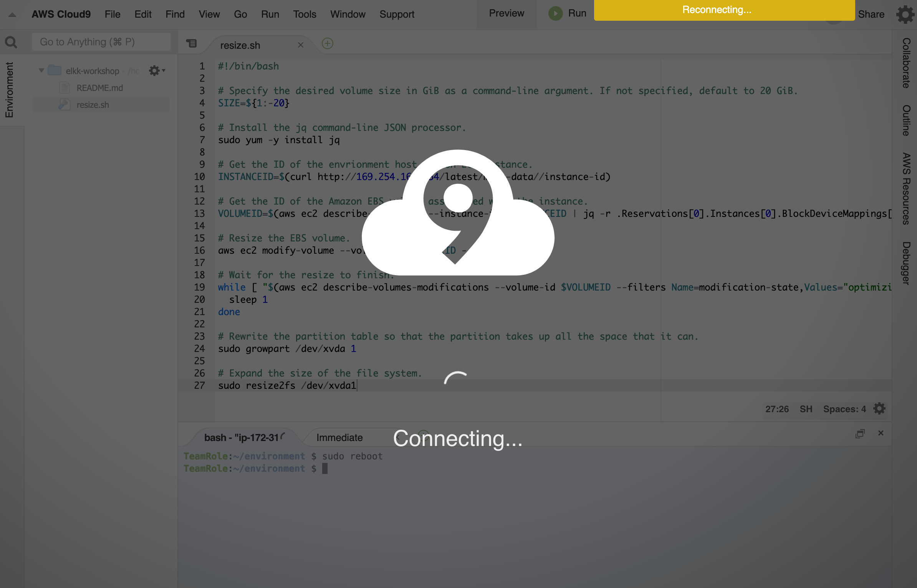Open the Window menu

(x=348, y=14)
